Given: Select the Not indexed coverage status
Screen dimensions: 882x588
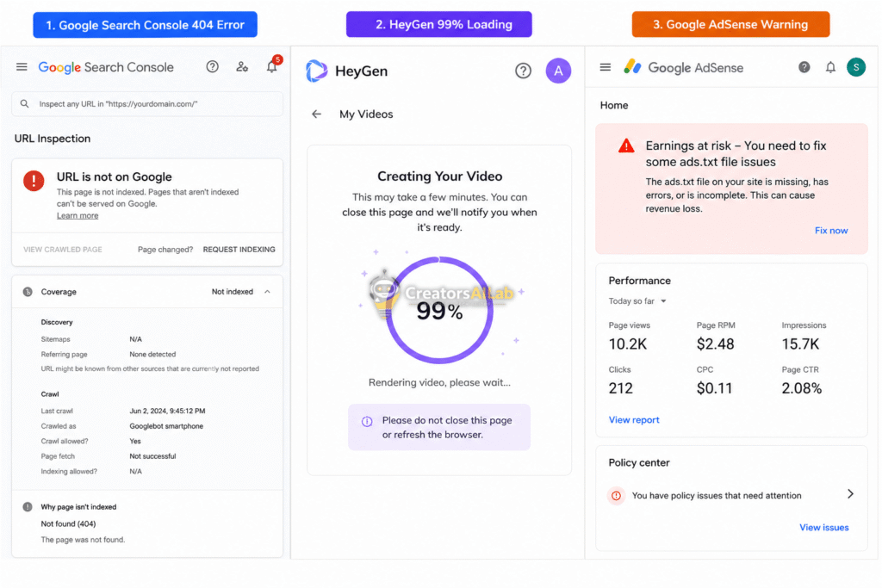Looking at the screenshot, I should (233, 292).
